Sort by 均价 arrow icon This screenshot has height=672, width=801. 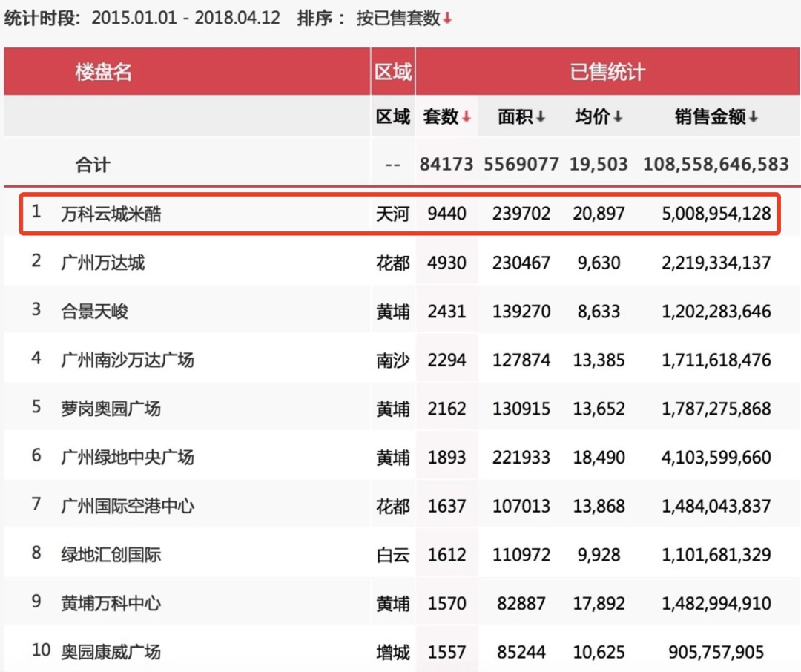click(x=618, y=117)
